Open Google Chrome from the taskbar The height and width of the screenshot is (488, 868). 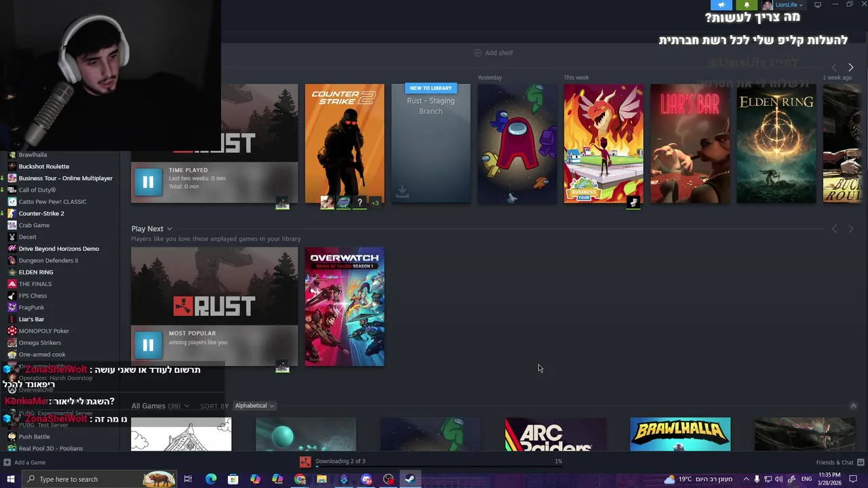tap(300, 479)
